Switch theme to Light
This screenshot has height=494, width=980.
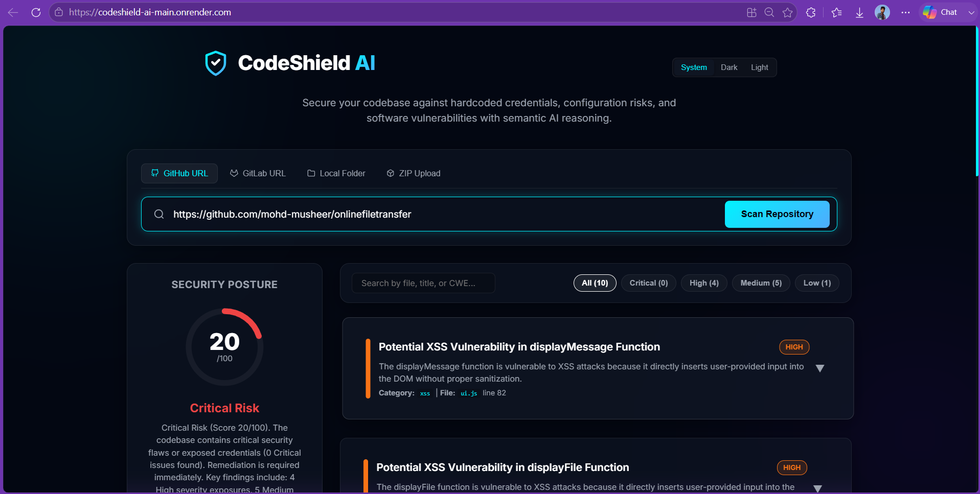759,67
